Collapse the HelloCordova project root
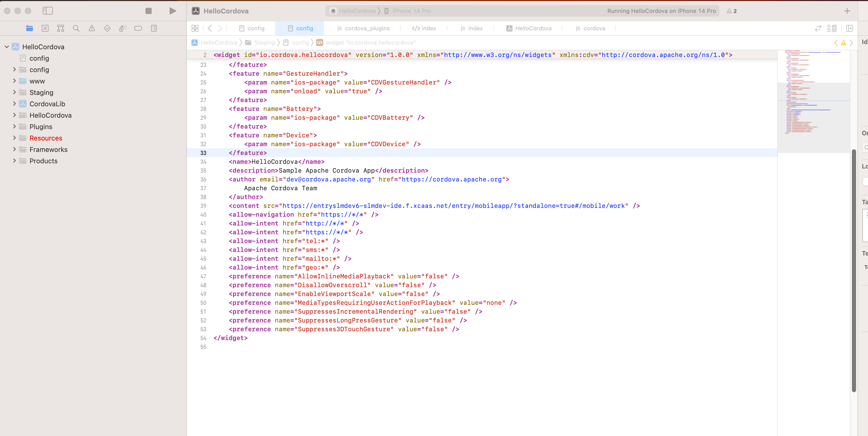The image size is (868, 436). (7, 47)
